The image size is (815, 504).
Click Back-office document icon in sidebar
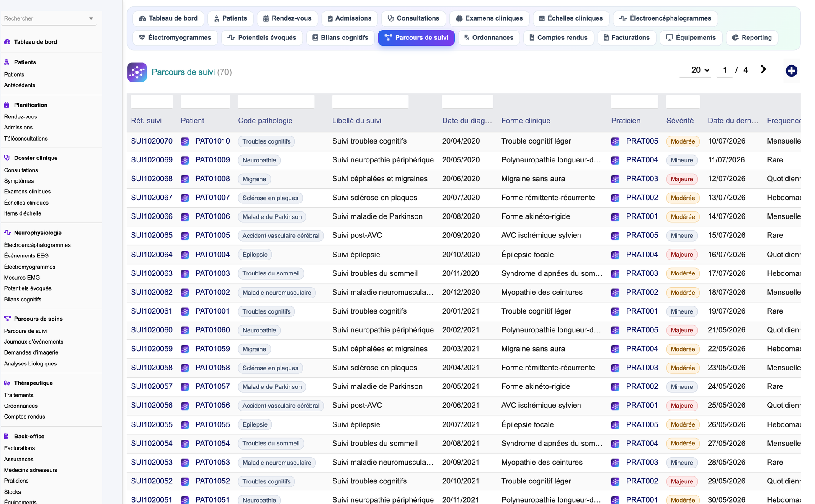tap(7, 436)
